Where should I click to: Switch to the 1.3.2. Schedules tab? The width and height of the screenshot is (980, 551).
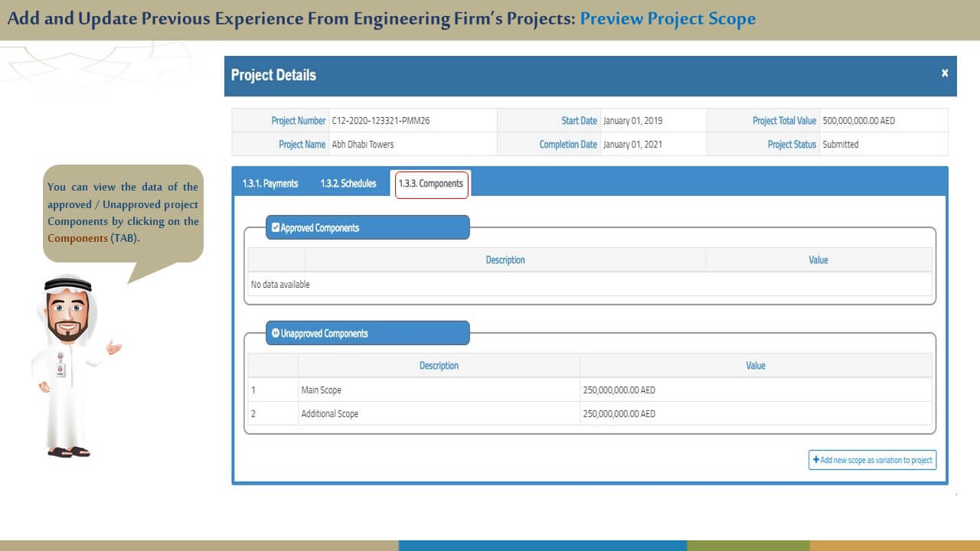click(x=348, y=184)
